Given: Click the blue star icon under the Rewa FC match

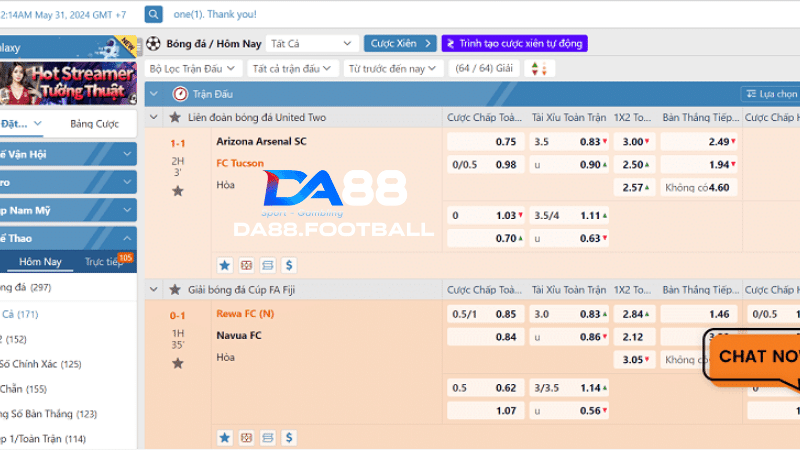Looking at the screenshot, I should tap(225, 438).
